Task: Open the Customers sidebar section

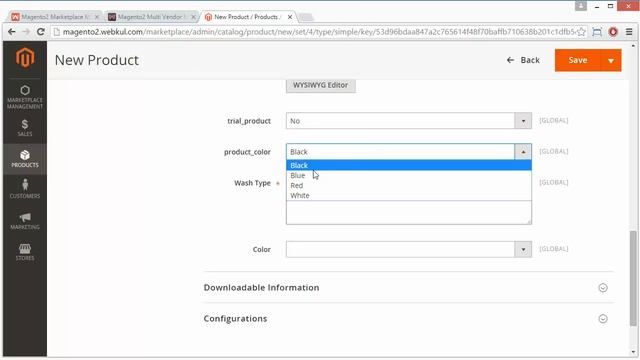Action: 25,189
